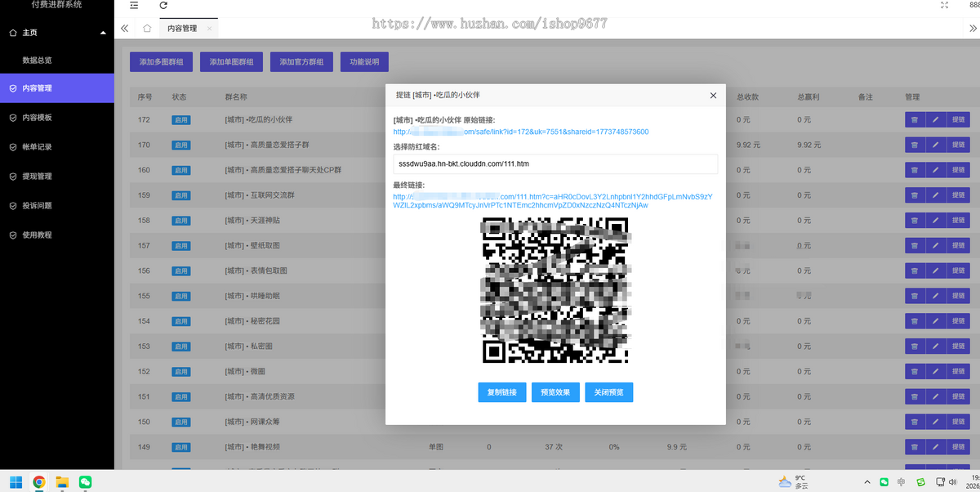Delete row 150 via trash icon
This screenshot has width=980, height=492.
point(915,422)
